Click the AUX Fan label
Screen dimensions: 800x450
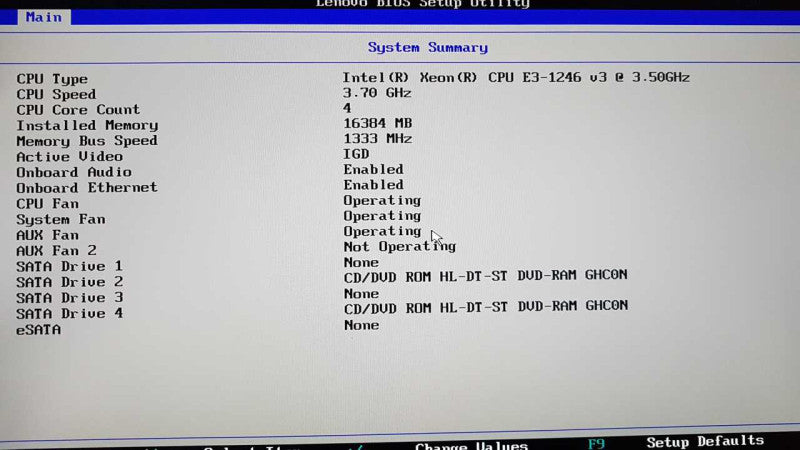pyautogui.click(x=47, y=235)
